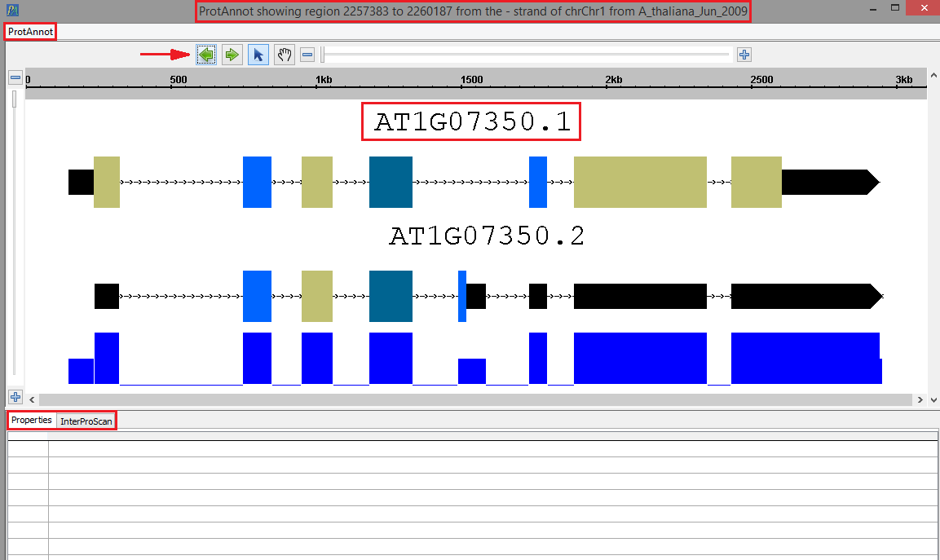
Task: Click the horizontal scrollbar left arrow
Action: [32, 399]
